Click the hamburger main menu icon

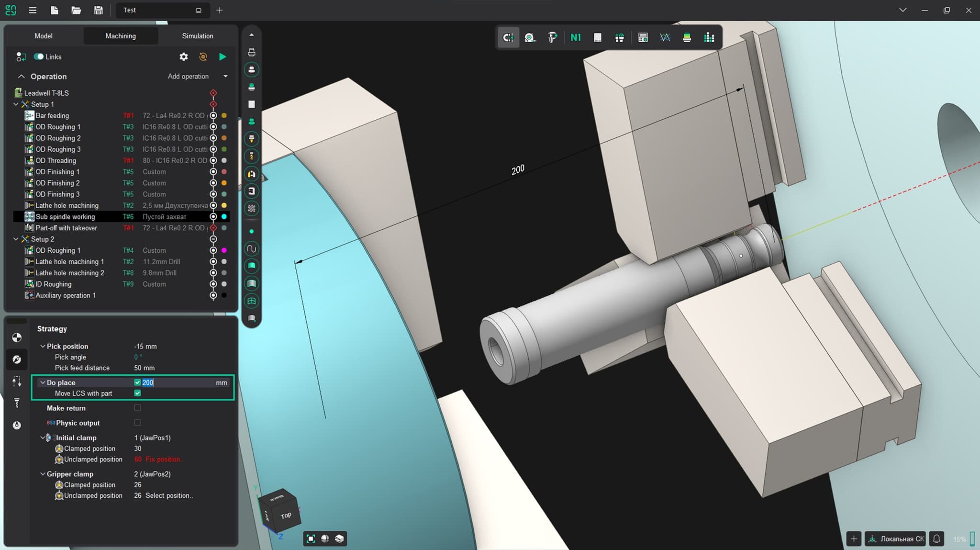click(33, 10)
